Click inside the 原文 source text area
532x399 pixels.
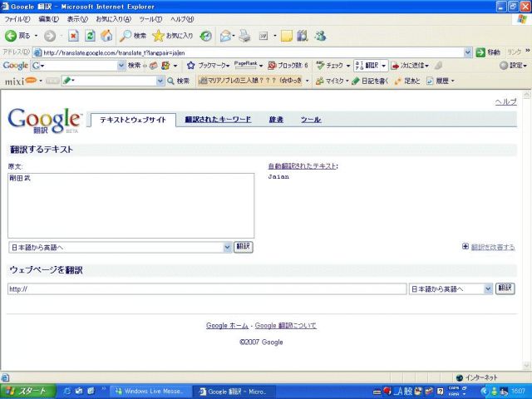131,205
